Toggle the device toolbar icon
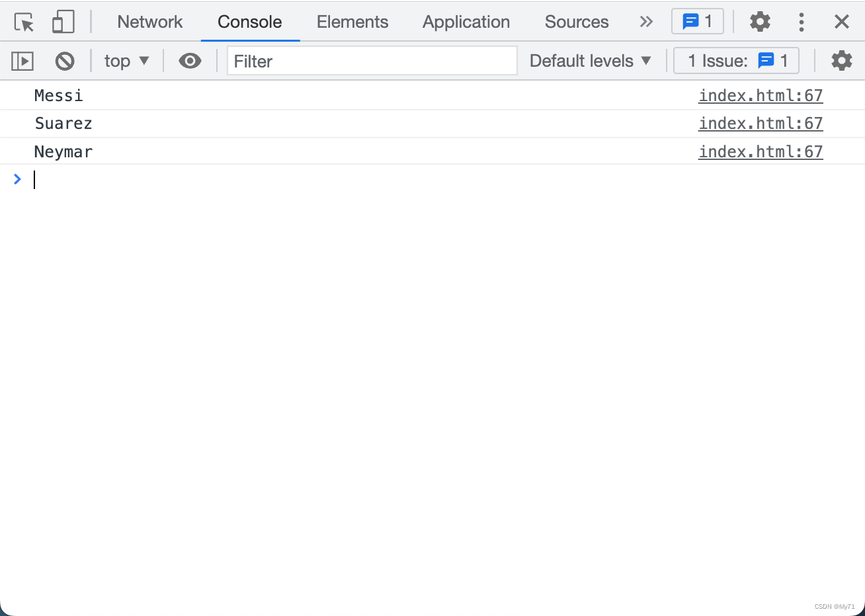The image size is (865, 616). point(63,22)
